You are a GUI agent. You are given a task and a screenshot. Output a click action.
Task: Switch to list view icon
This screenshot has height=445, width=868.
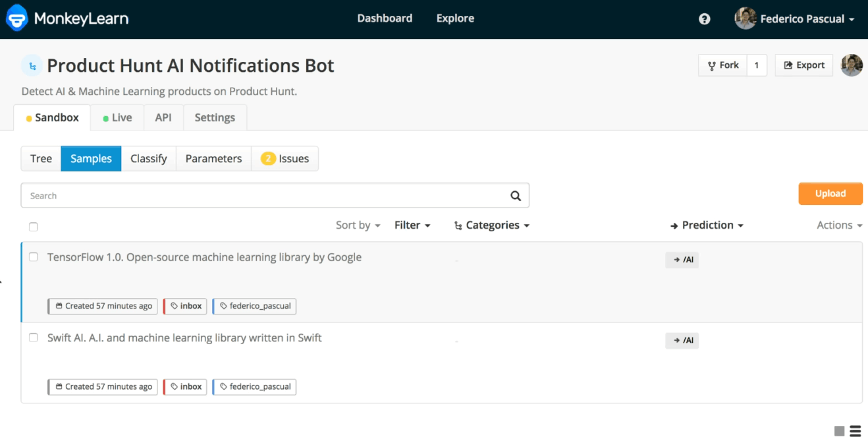pyautogui.click(x=855, y=431)
